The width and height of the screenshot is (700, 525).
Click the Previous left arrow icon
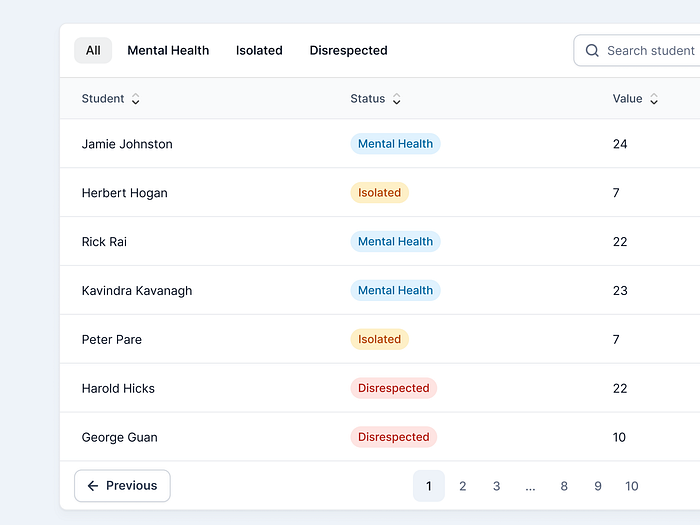93,486
